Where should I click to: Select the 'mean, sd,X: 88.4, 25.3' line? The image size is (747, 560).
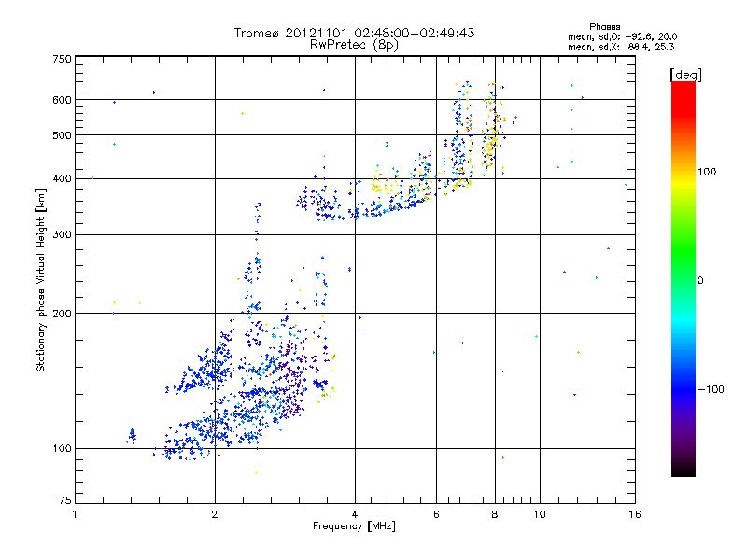point(621,47)
